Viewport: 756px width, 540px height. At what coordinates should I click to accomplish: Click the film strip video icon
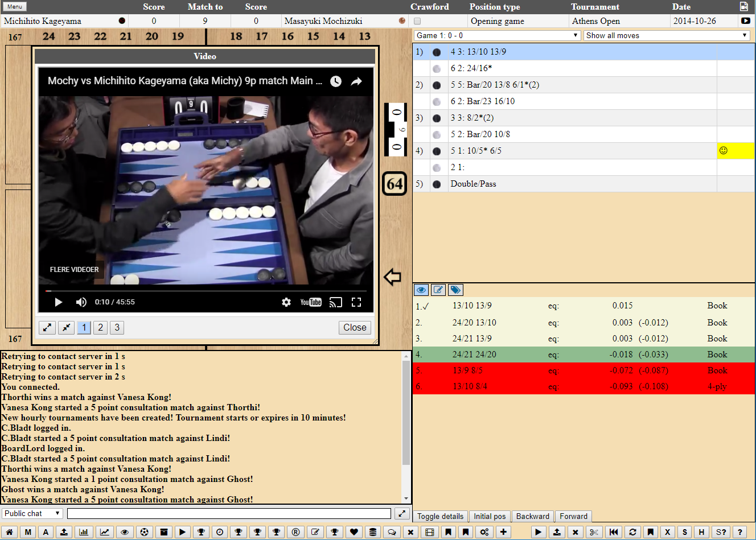[430, 532]
